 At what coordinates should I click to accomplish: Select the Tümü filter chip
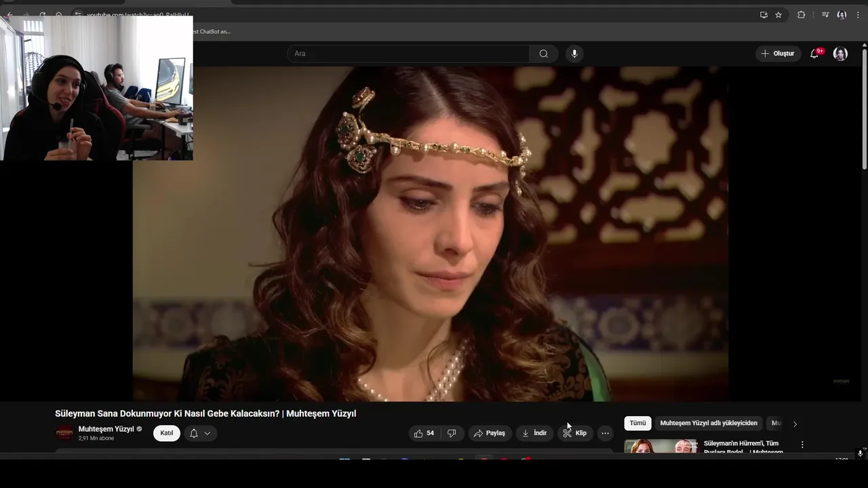click(x=638, y=423)
